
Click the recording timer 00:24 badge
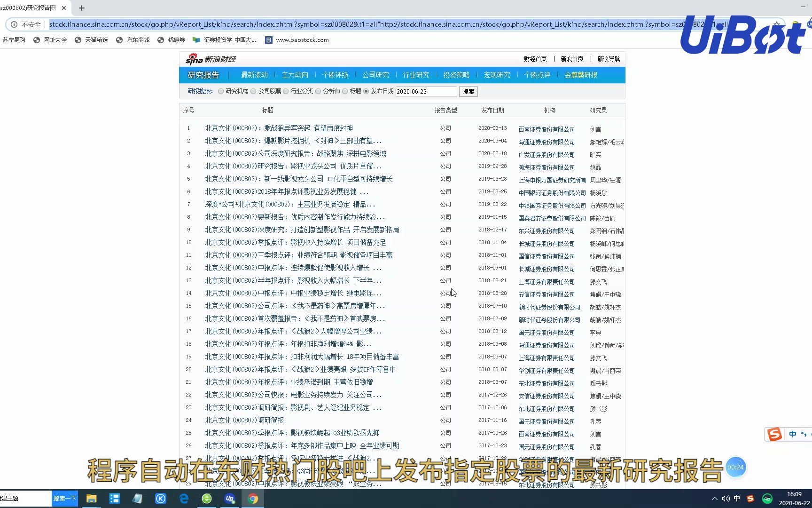(x=735, y=467)
